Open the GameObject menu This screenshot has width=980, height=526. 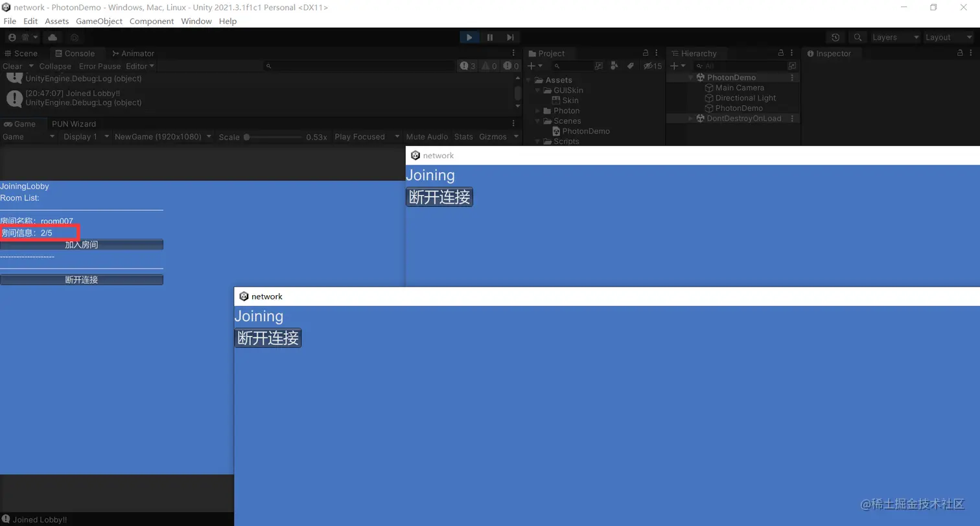coord(99,21)
